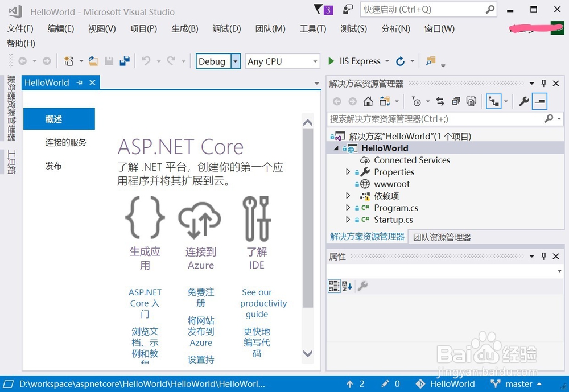
Task: Click the 连接到 Azure link
Action: [x=200, y=258]
